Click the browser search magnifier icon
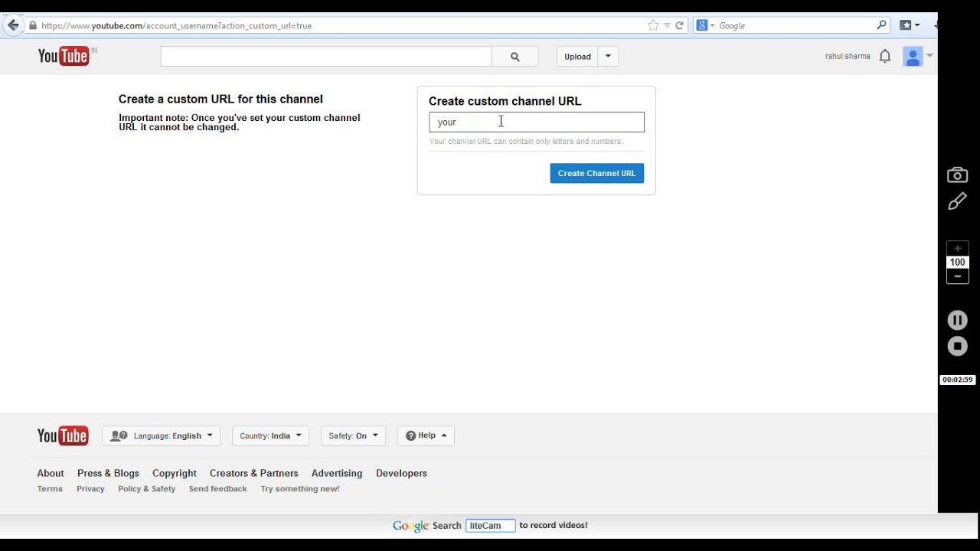Screen dimensions: 980x551 click(x=881, y=25)
